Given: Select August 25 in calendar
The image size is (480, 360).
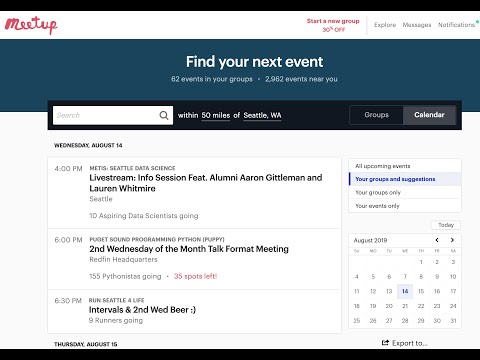Looking at the screenshot, I should [357, 321].
